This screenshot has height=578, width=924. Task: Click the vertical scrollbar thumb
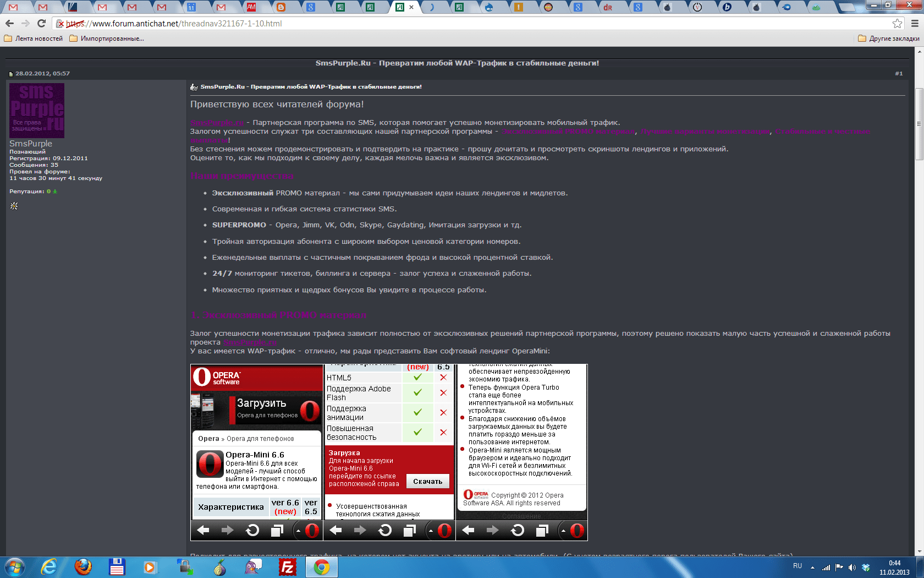pos(919,124)
